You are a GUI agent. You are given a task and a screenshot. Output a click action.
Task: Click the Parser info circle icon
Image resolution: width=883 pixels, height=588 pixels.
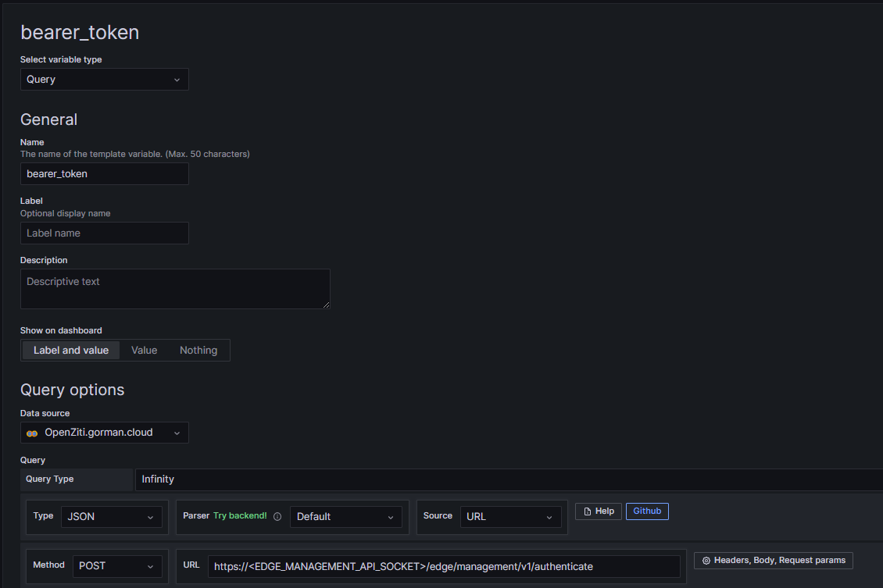pyautogui.click(x=277, y=516)
